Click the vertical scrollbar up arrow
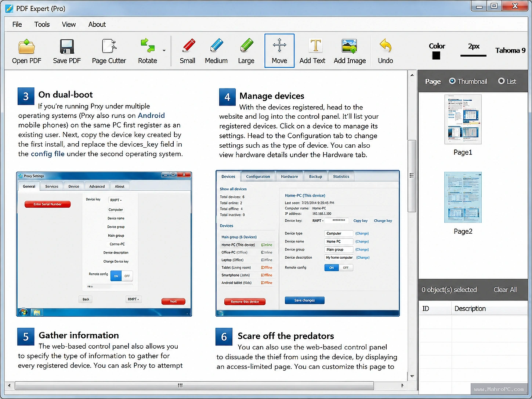The width and height of the screenshot is (532, 399). 412,75
